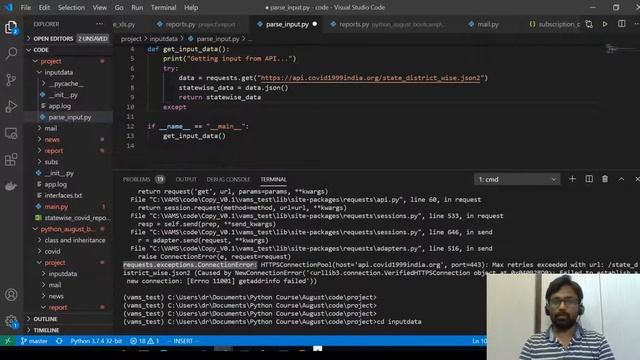Create a new terminal with plus icon
Screen dimensions: 640x360
point(572,179)
